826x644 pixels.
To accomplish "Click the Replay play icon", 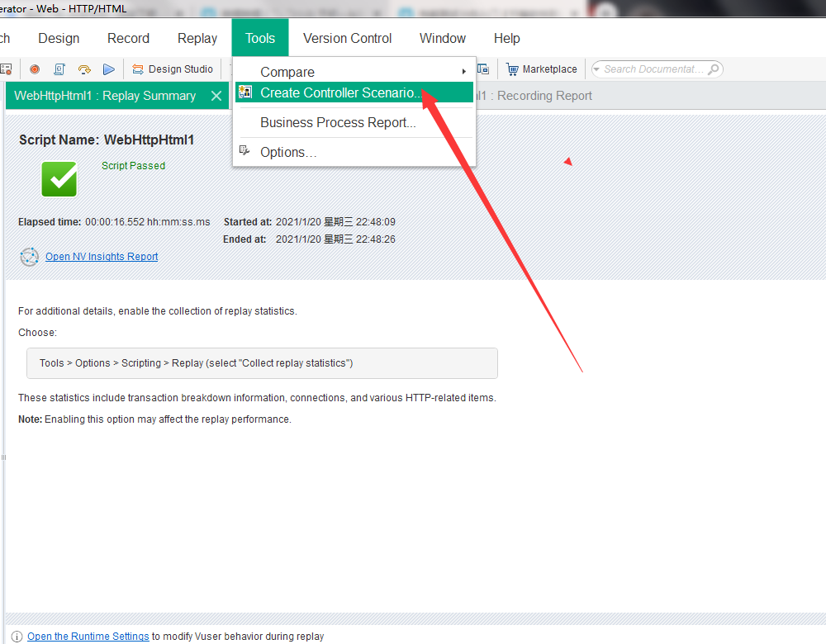I will pos(108,69).
